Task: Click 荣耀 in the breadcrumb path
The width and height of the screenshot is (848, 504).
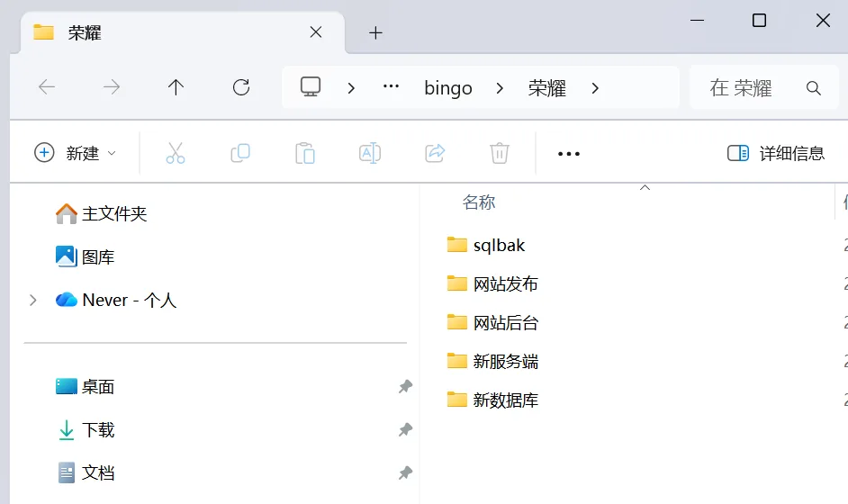Action: pos(546,87)
